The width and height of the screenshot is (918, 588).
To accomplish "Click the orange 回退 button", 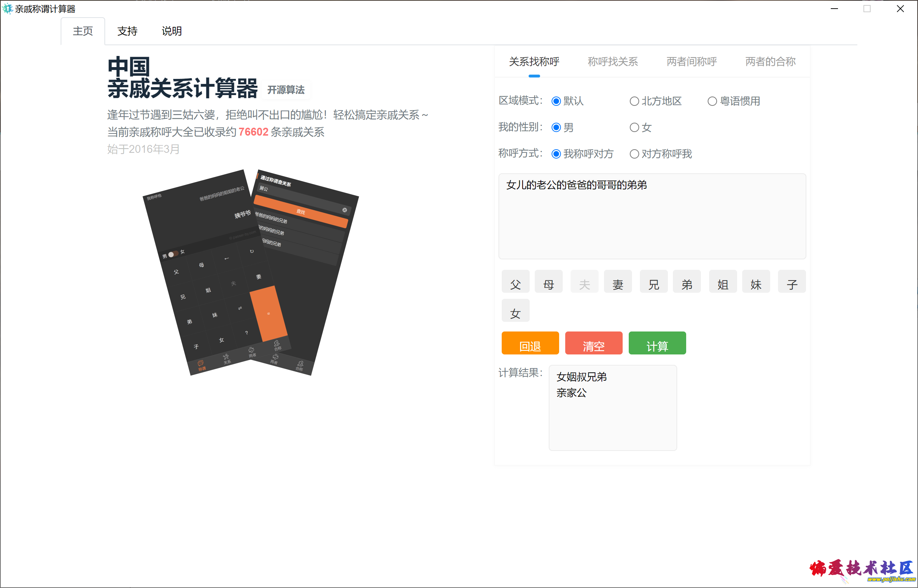I will (x=530, y=343).
